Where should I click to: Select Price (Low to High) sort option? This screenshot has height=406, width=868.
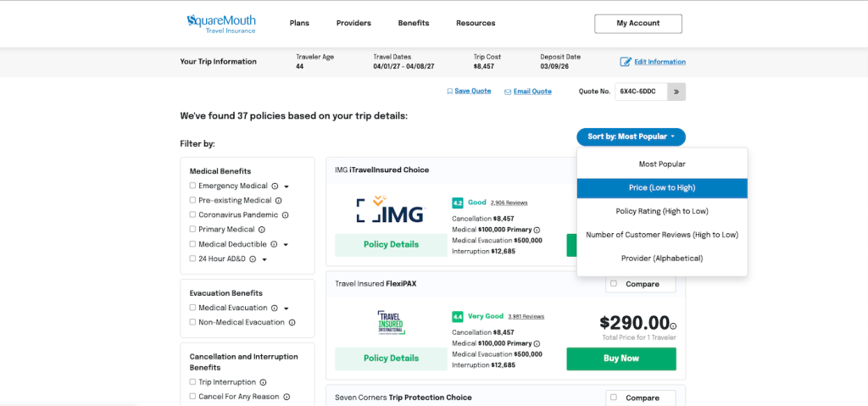coord(662,187)
